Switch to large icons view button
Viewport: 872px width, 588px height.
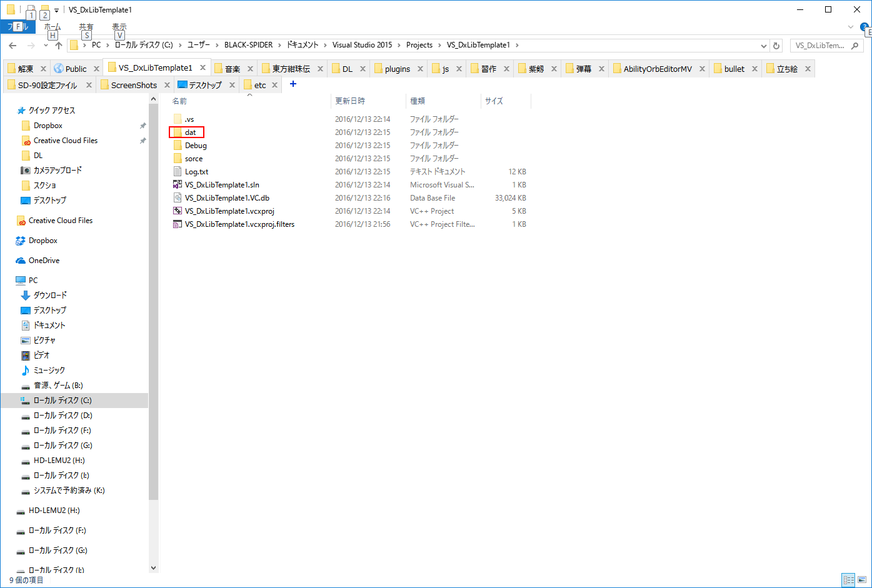click(x=862, y=580)
